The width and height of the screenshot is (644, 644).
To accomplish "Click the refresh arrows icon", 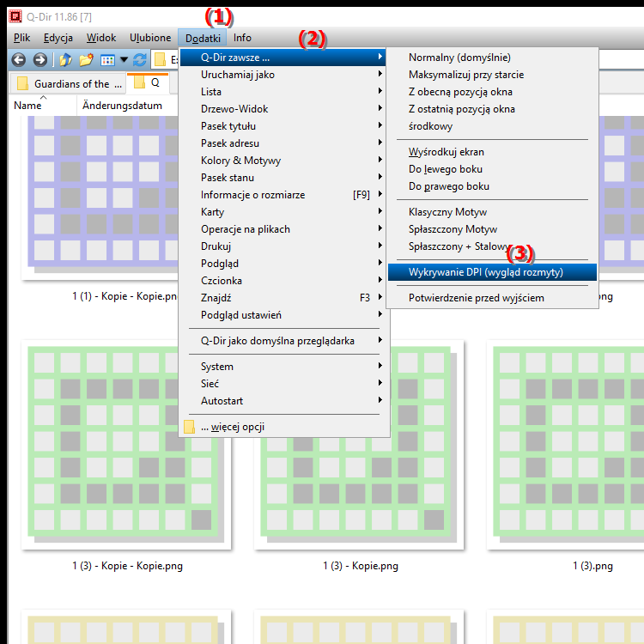I will click(140, 60).
